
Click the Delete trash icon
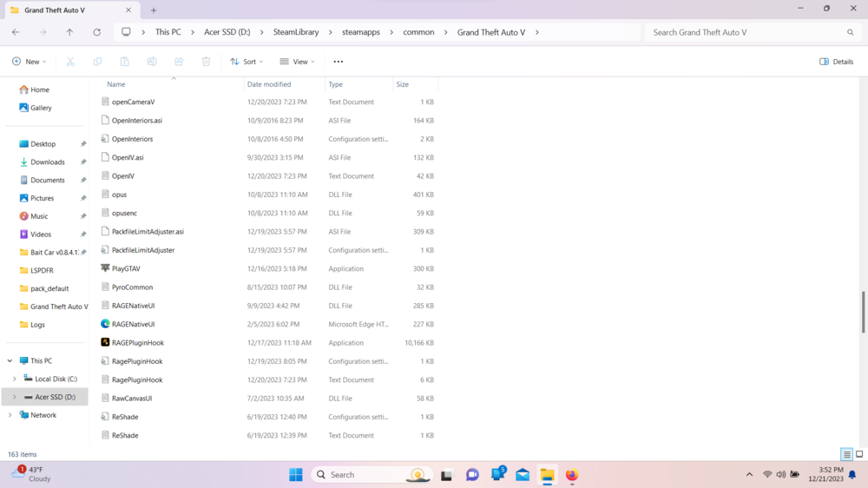tap(206, 62)
